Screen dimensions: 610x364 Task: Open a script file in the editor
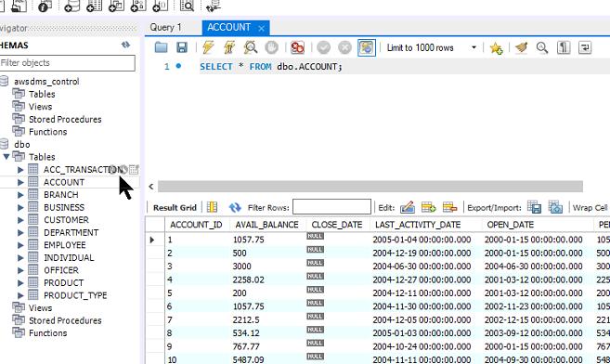161,47
